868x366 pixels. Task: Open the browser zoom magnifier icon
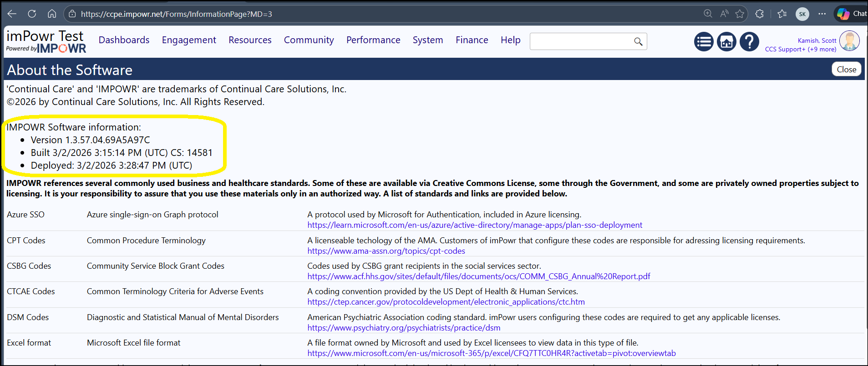click(708, 14)
